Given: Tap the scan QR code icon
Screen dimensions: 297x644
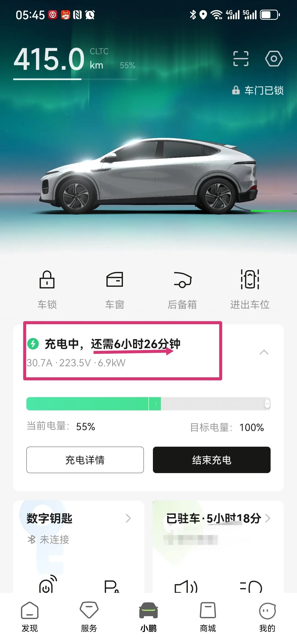Looking at the screenshot, I should point(241,59).
